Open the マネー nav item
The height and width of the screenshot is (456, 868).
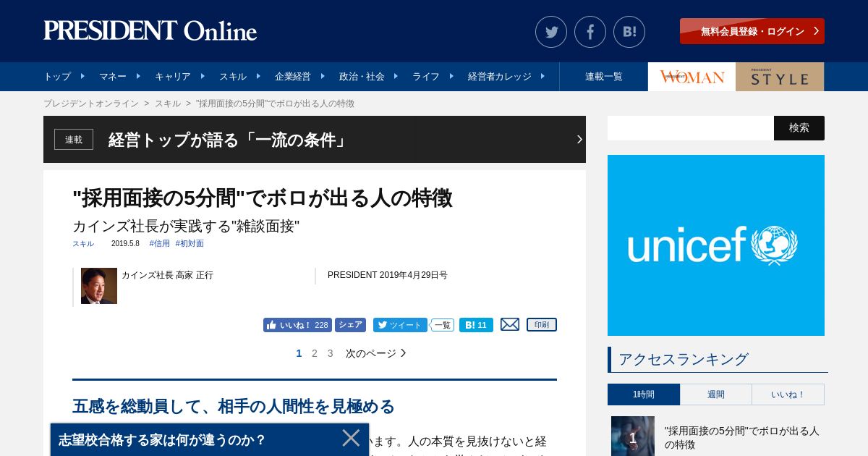(x=113, y=77)
